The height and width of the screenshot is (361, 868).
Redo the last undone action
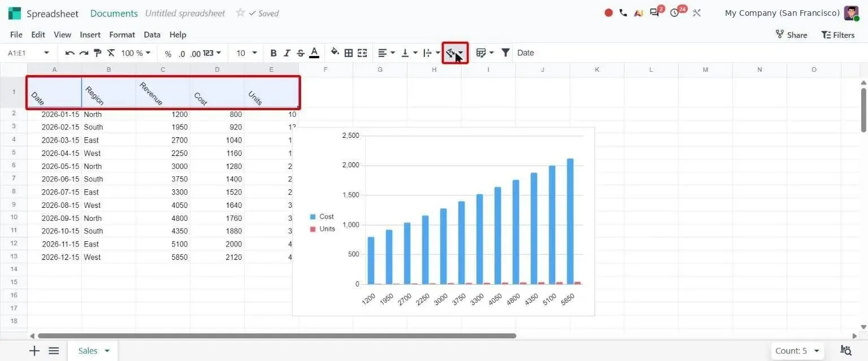[x=84, y=53]
